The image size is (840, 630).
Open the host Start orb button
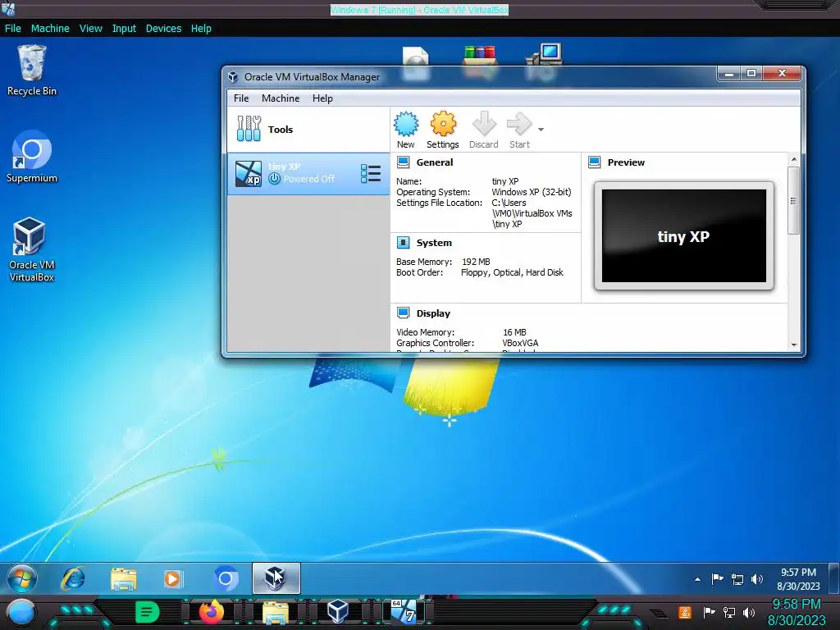(21, 612)
